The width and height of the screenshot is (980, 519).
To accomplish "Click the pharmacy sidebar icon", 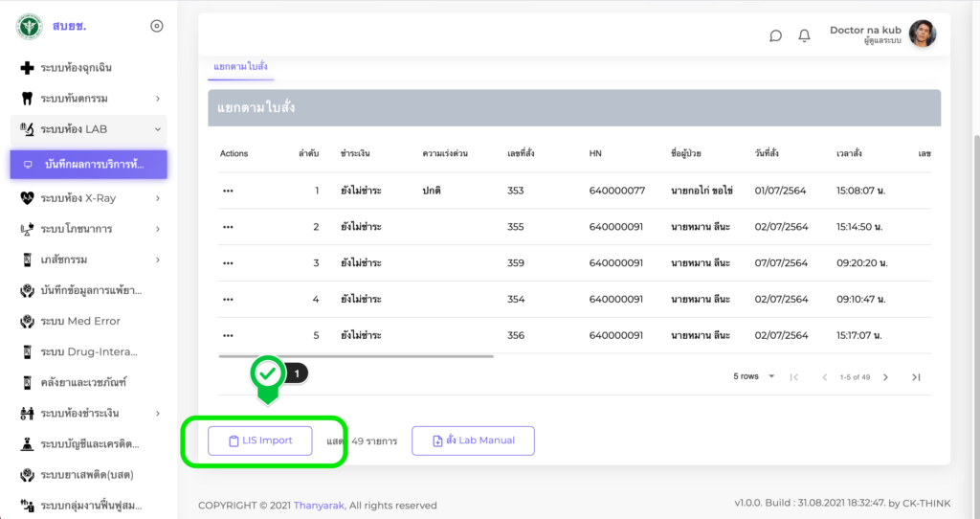I will (27, 259).
